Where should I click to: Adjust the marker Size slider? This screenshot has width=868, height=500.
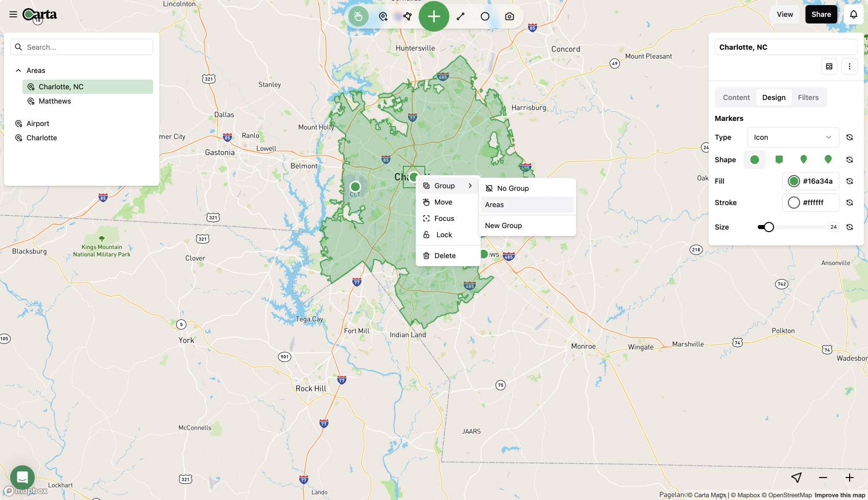pos(769,227)
